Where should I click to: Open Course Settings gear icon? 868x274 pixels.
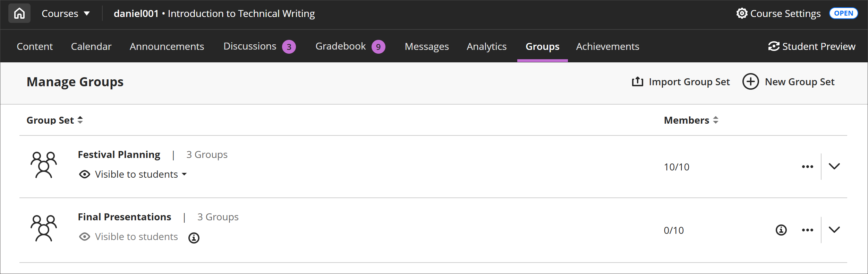[742, 14]
